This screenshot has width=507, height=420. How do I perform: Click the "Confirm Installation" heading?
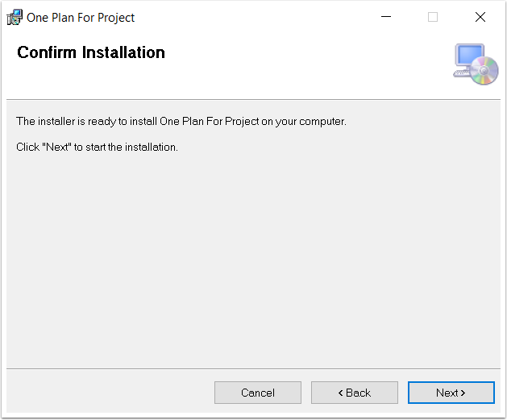(91, 52)
